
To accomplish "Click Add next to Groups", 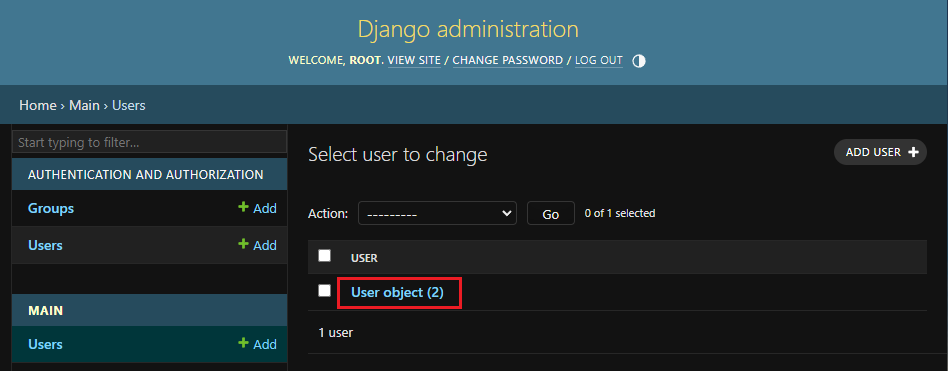I will pyautogui.click(x=258, y=208).
